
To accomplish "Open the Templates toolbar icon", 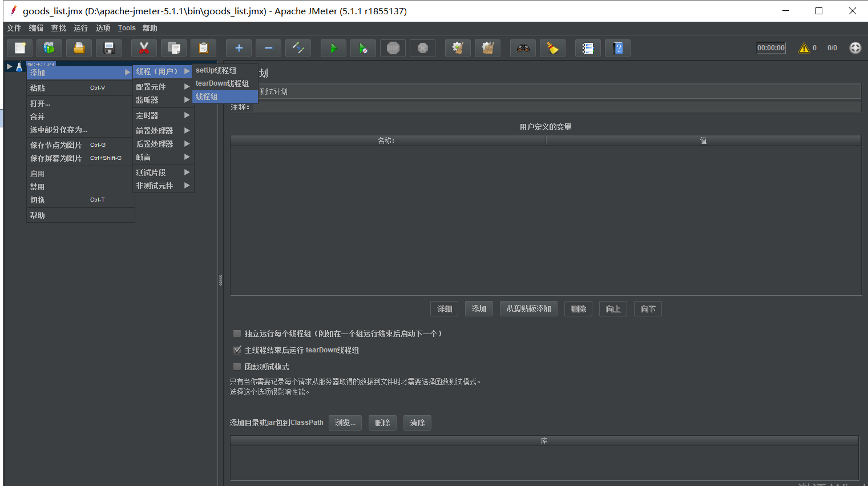I will [50, 48].
